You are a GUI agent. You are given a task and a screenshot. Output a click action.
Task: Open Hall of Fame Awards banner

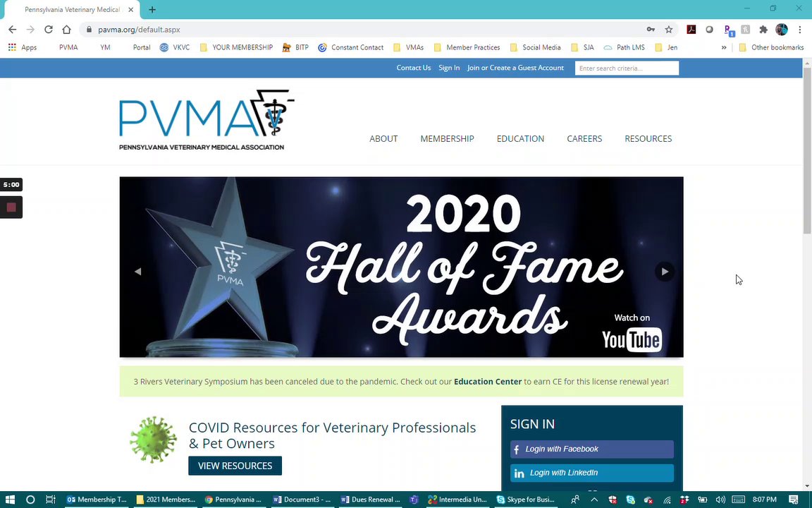tap(401, 267)
